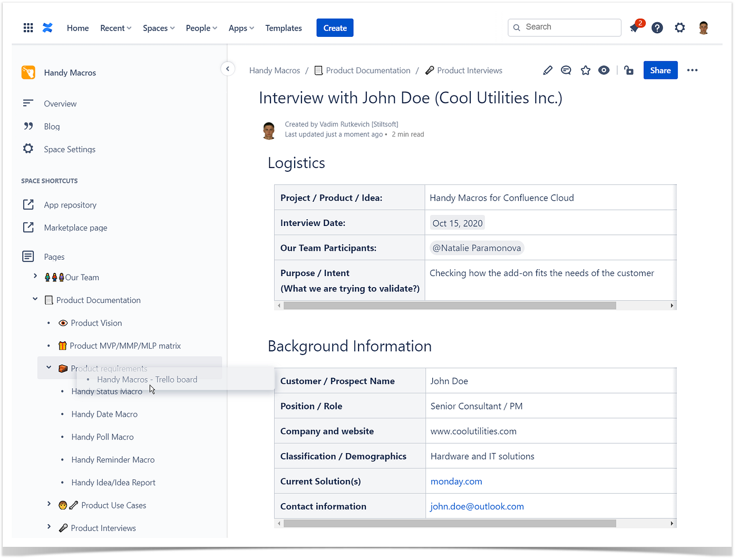Click the john.doe@outlook.com email link
Screen dimensions: 738x560
477,506
